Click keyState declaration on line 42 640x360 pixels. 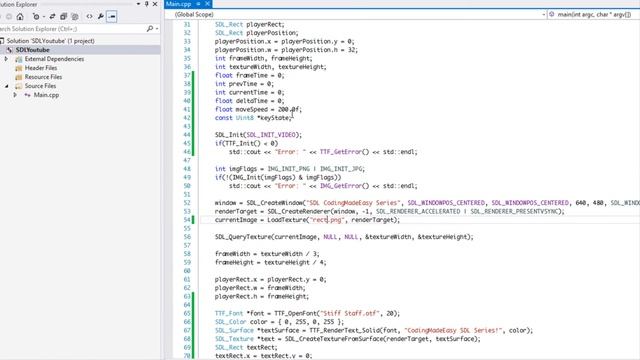coord(274,118)
